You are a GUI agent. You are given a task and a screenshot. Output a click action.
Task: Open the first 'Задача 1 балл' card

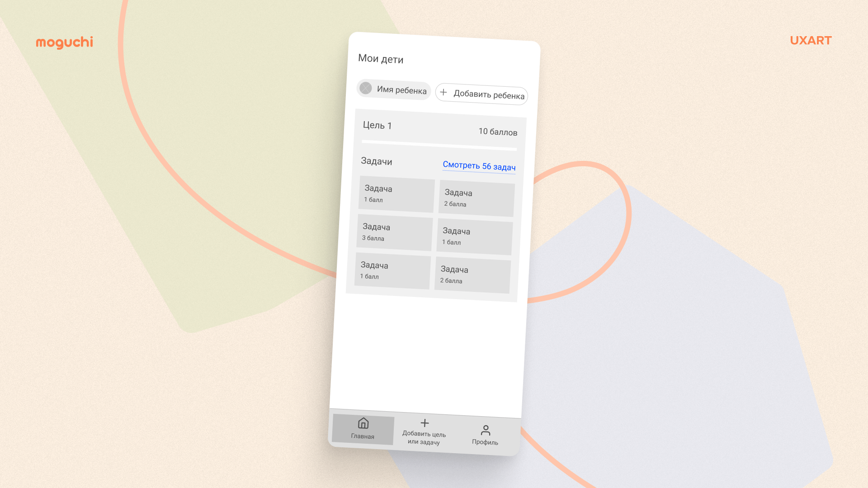[396, 194]
